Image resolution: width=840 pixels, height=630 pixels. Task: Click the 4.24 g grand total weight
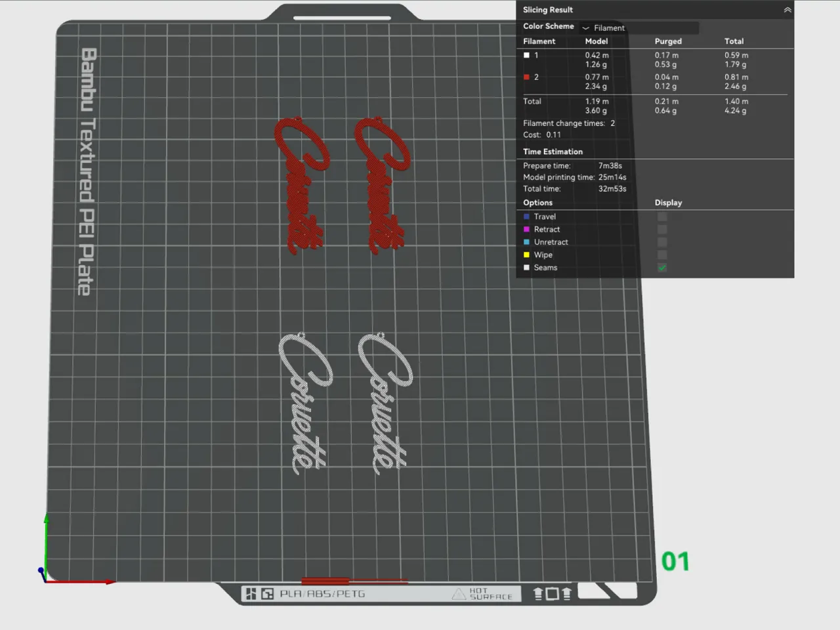(x=735, y=110)
